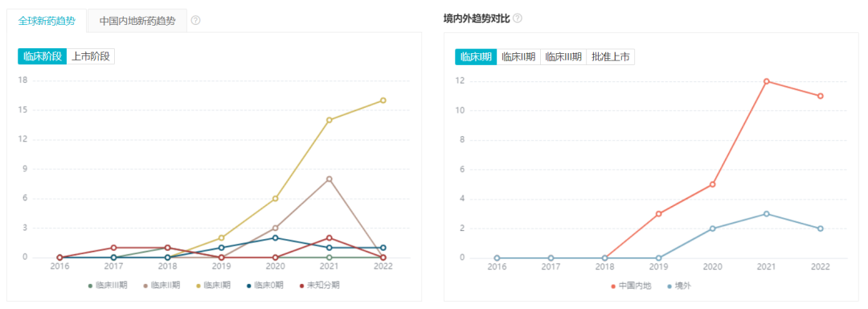This screenshot has height=309, width=868.
Task: Click 2021 中国内地 peak data point
Action: tap(767, 80)
